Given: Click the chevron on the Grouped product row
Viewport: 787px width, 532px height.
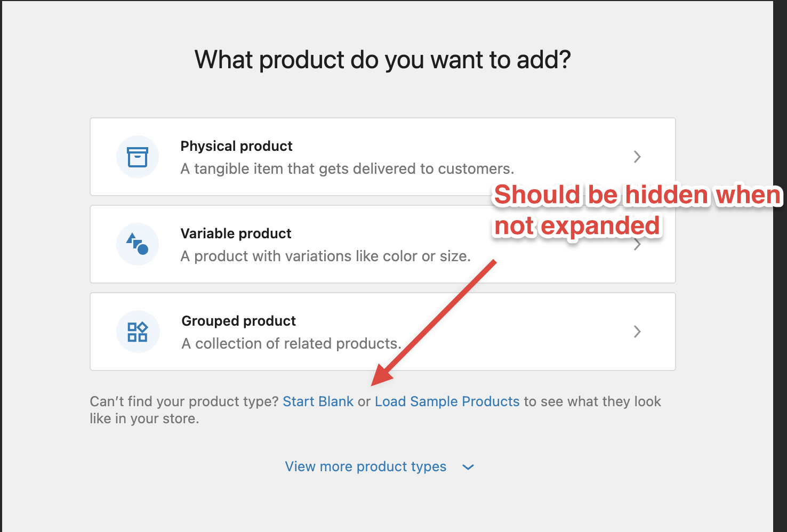Looking at the screenshot, I should pyautogui.click(x=638, y=332).
